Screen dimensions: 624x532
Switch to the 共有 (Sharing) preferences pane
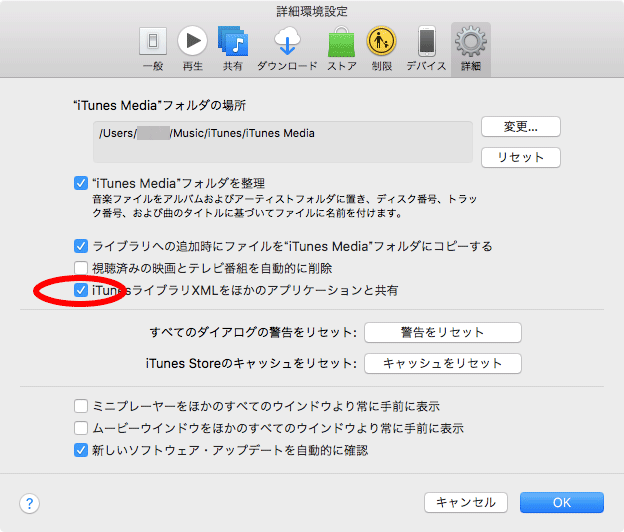tap(233, 49)
